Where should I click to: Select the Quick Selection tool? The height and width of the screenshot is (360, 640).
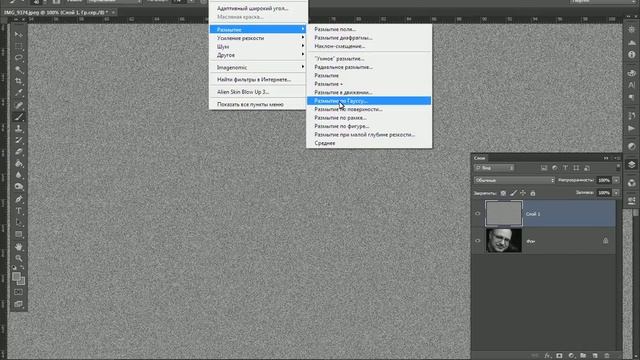coord(18,69)
